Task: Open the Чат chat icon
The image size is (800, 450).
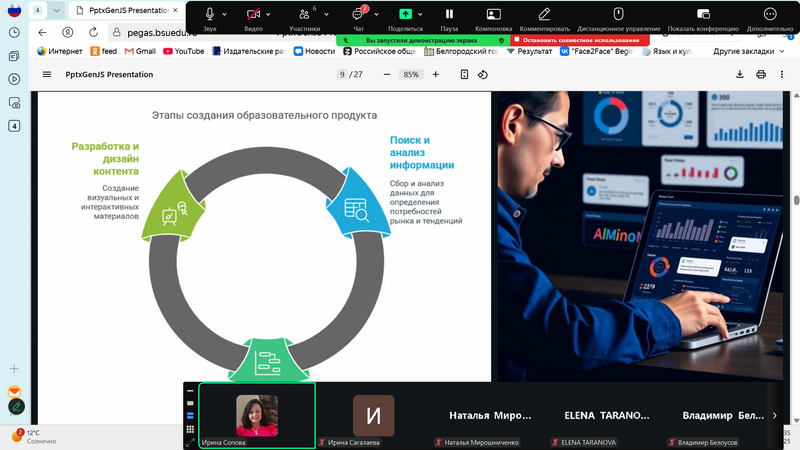Action: [x=358, y=14]
